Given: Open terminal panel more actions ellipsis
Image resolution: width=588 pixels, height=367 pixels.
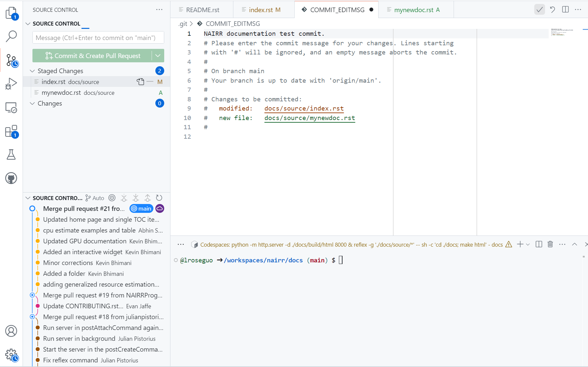Looking at the screenshot, I should coord(562,244).
